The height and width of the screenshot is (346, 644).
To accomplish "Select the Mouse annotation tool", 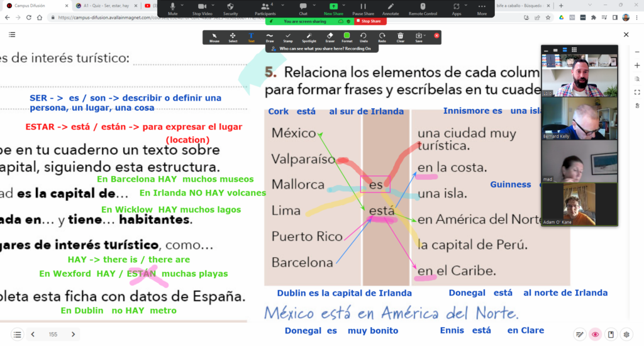I will pos(214,37).
